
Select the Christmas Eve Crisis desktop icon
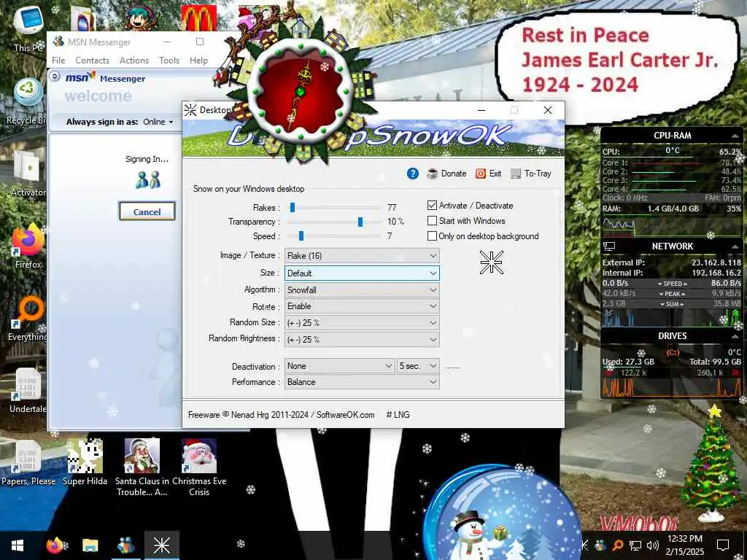(x=199, y=467)
